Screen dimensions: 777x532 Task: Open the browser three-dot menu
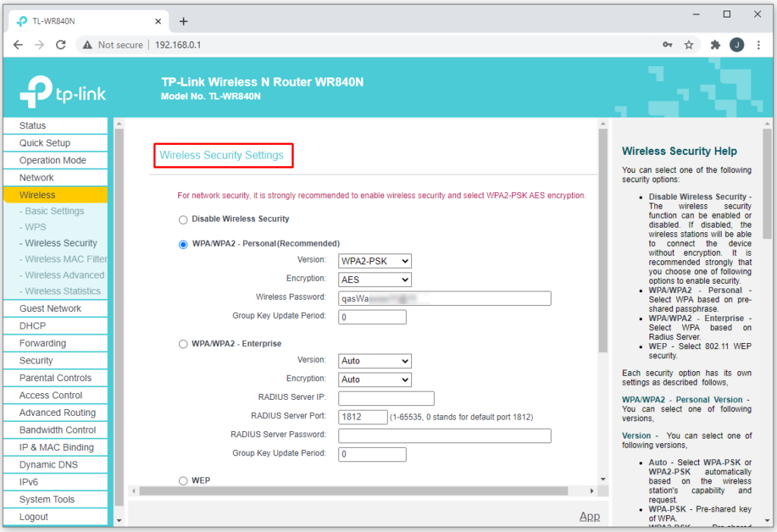(x=759, y=45)
